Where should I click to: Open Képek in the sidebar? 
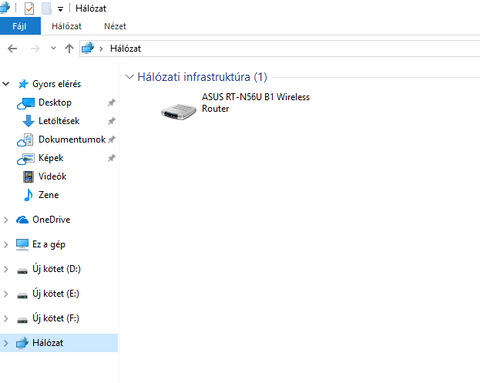(x=51, y=158)
